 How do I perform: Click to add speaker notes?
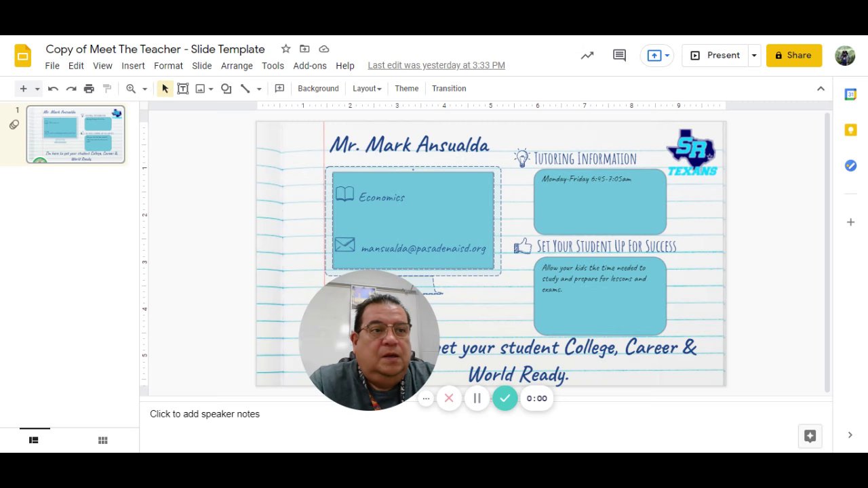point(205,414)
